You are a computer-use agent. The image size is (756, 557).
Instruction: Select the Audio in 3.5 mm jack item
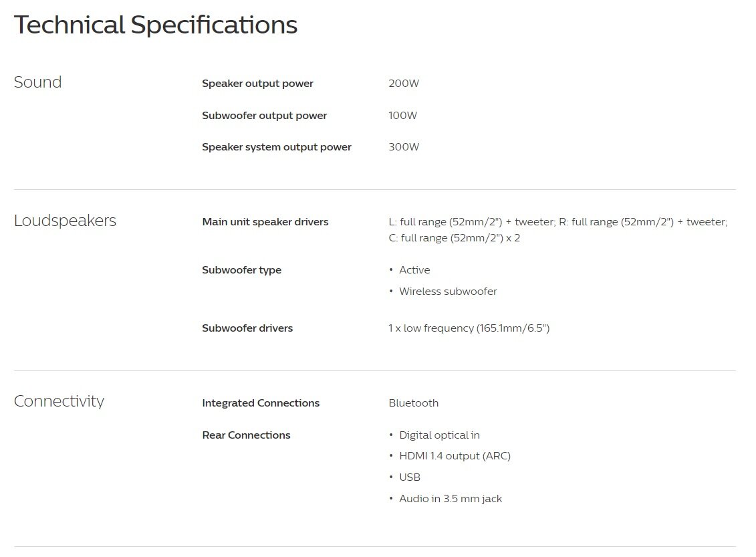point(450,499)
